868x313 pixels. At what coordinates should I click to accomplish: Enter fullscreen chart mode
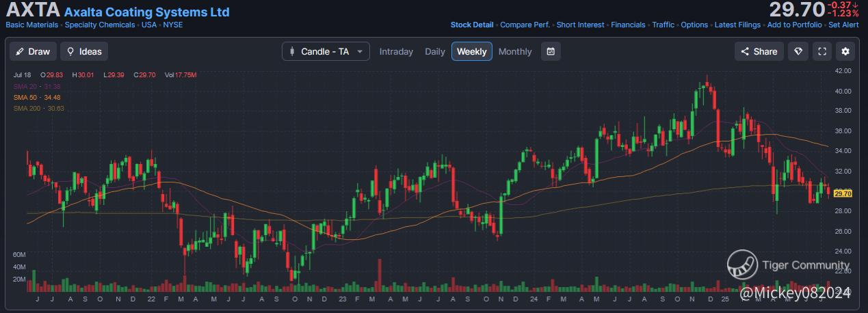[822, 51]
